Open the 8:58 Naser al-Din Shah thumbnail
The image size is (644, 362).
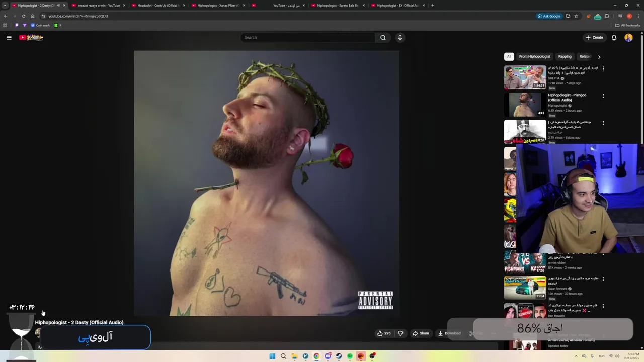[525, 131]
